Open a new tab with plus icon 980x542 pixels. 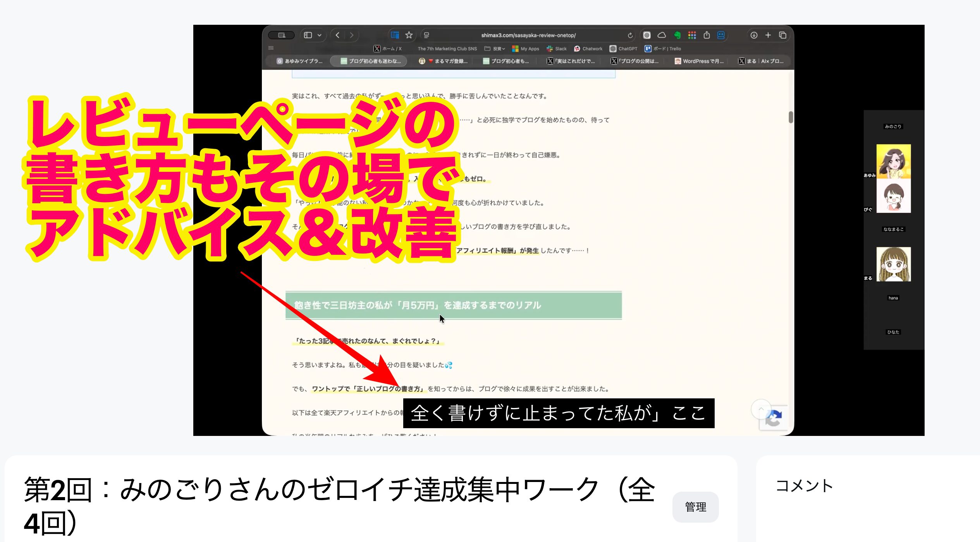pyautogui.click(x=768, y=35)
